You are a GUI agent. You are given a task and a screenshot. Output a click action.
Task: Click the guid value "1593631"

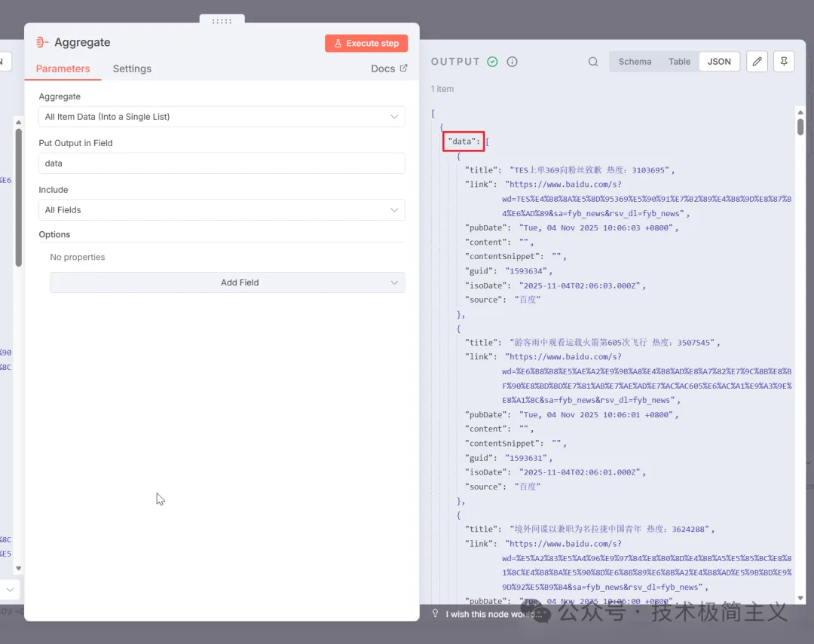(x=526, y=458)
